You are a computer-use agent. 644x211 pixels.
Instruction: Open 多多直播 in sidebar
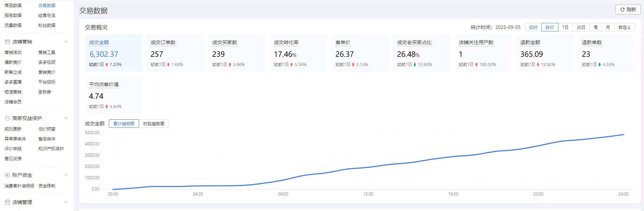point(13,82)
